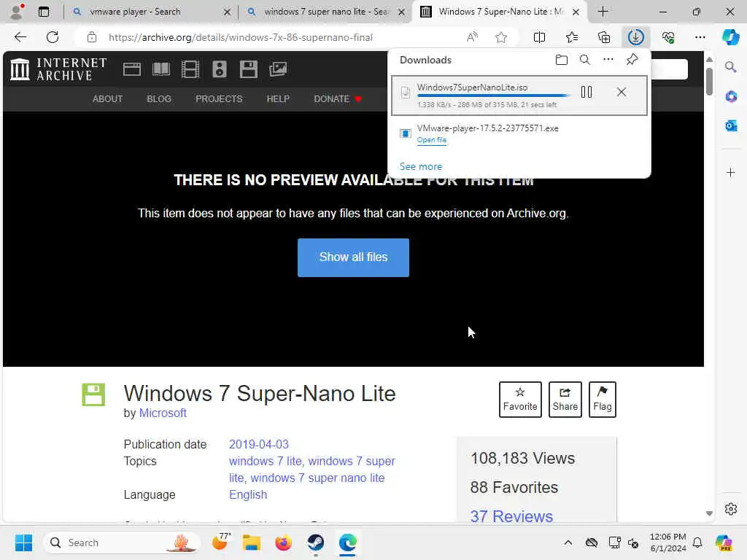Toggle Edge split screen icon

point(539,37)
